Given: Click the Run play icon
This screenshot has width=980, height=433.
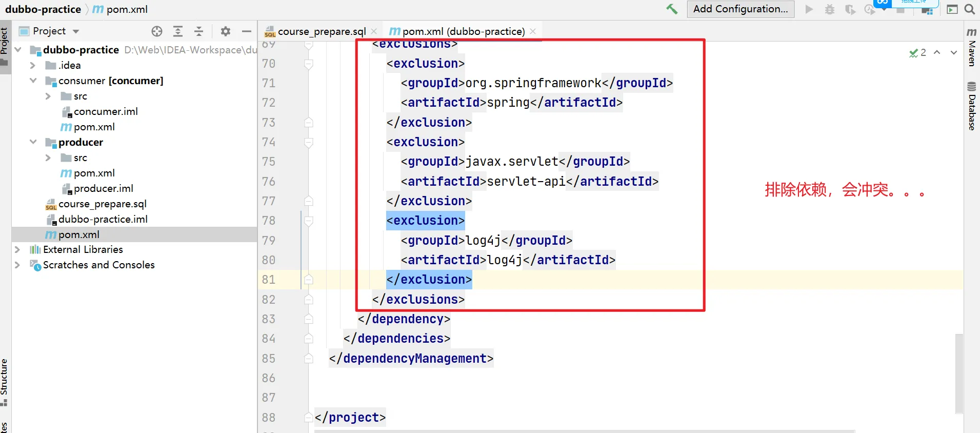Looking at the screenshot, I should (809, 9).
